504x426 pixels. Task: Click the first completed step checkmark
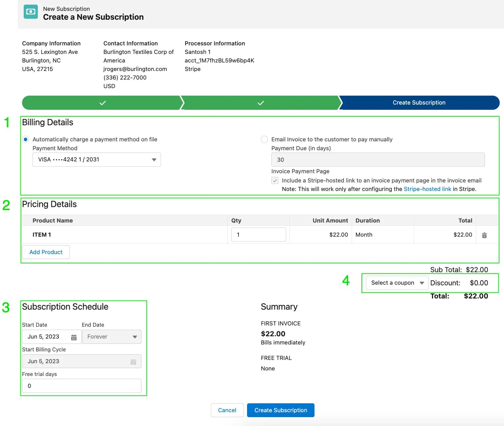(103, 103)
